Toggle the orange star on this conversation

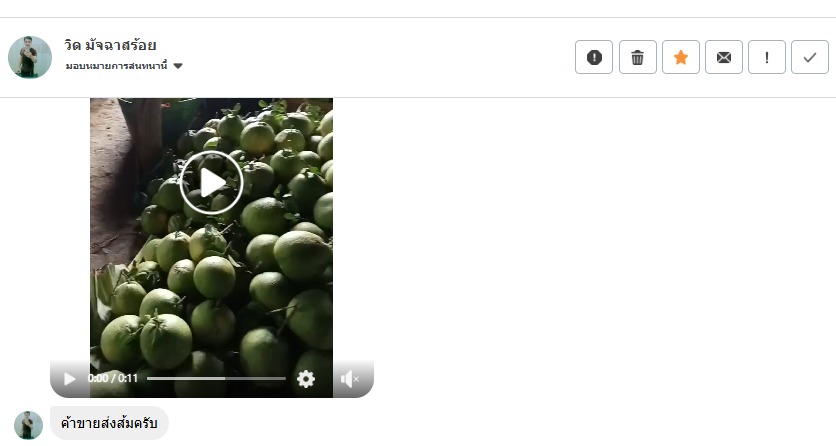(x=681, y=57)
